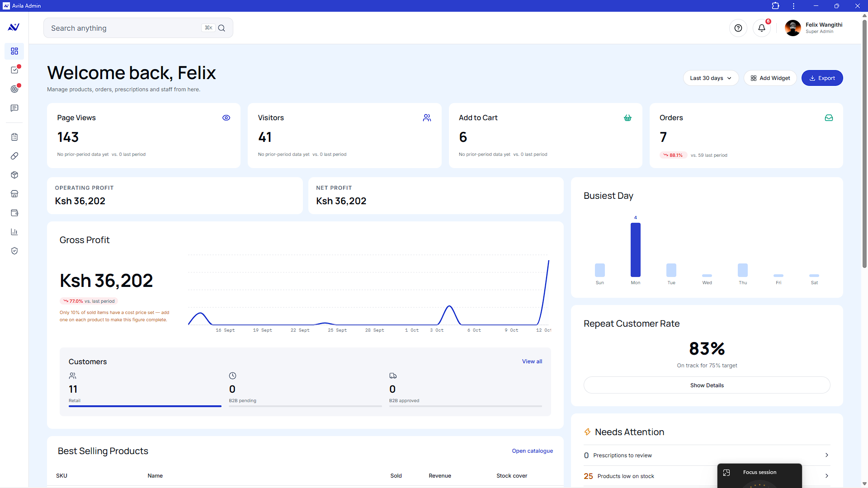Click the Monday bar in Busiest Day
868x488 pixels.
pos(636,250)
